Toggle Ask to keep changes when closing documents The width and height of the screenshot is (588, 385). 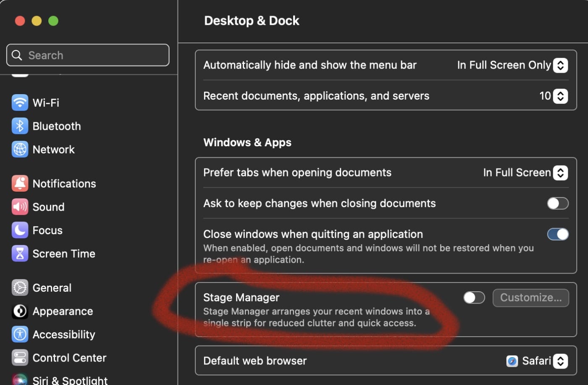tap(557, 203)
